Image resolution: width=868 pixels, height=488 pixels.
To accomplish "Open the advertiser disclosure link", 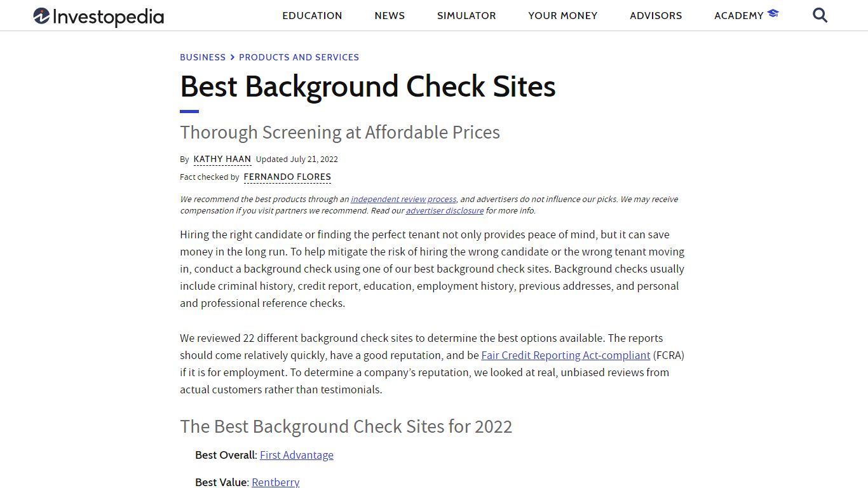I will (445, 210).
